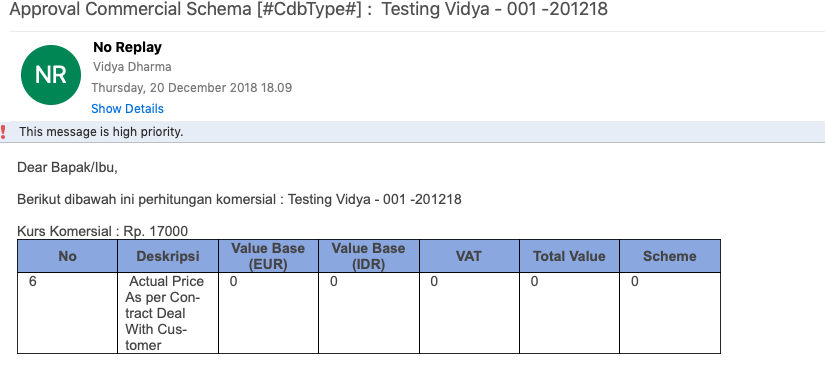Click the high priority message banner text
The height and width of the screenshot is (367, 825).
[x=101, y=132]
